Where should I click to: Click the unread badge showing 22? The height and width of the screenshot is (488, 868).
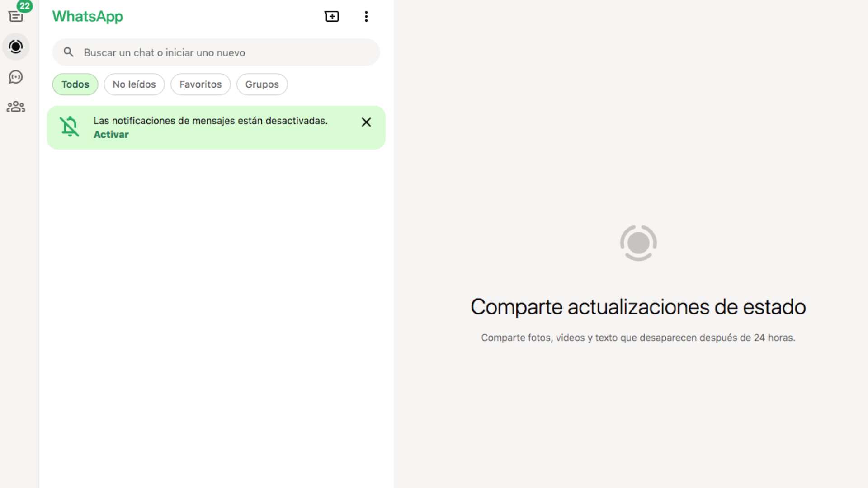click(x=25, y=6)
